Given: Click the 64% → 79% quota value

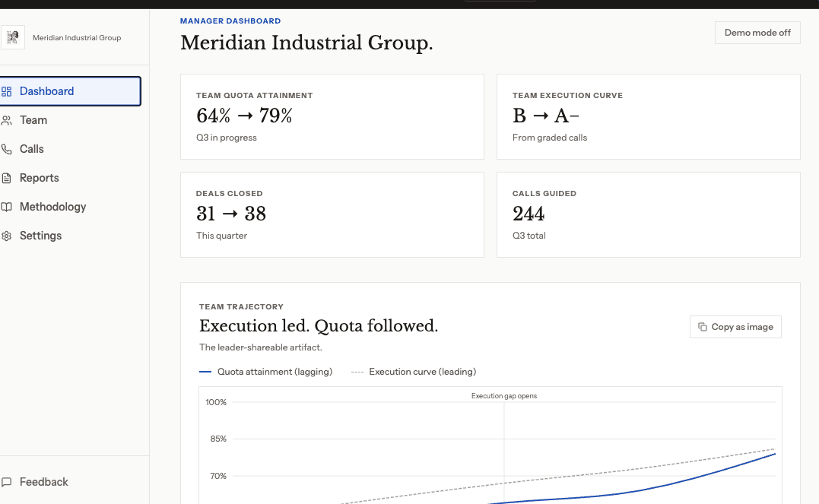Looking at the screenshot, I should pos(244,116).
